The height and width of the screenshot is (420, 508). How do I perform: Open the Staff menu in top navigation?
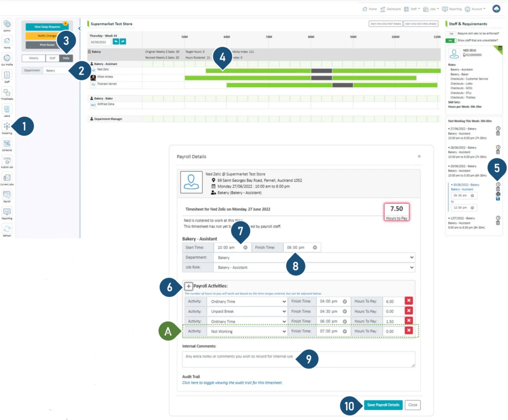(412, 9)
